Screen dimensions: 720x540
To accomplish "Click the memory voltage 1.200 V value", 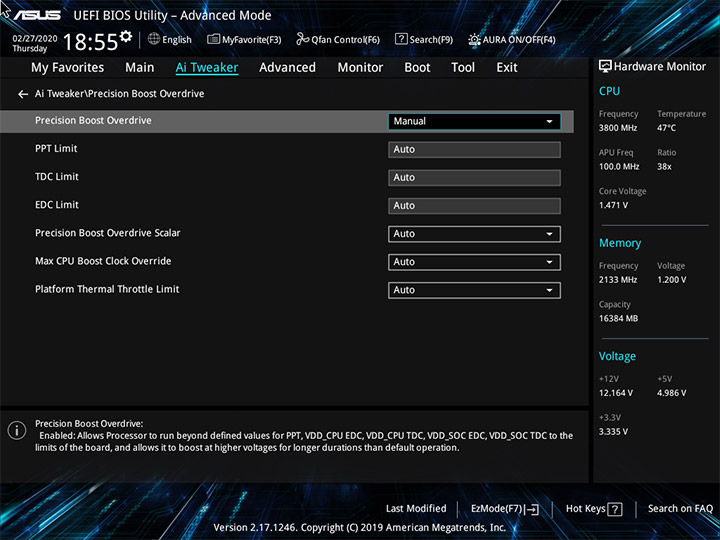I will point(671,280).
